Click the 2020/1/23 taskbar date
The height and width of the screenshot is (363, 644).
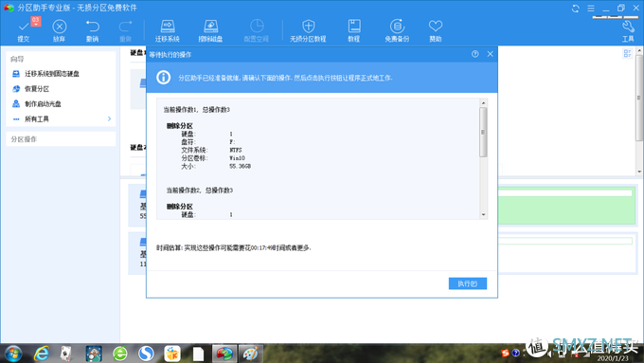[613, 358]
